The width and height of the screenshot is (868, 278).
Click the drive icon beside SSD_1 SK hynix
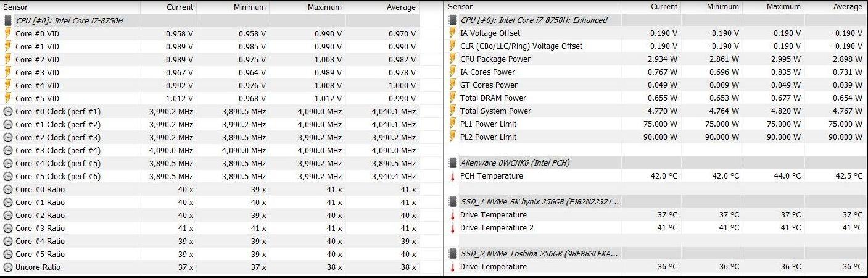[452, 202]
